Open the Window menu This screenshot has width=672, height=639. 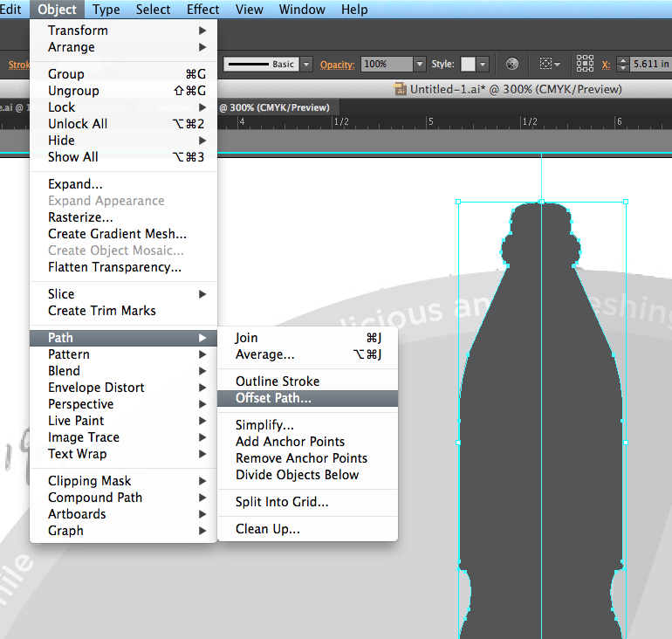click(x=302, y=9)
